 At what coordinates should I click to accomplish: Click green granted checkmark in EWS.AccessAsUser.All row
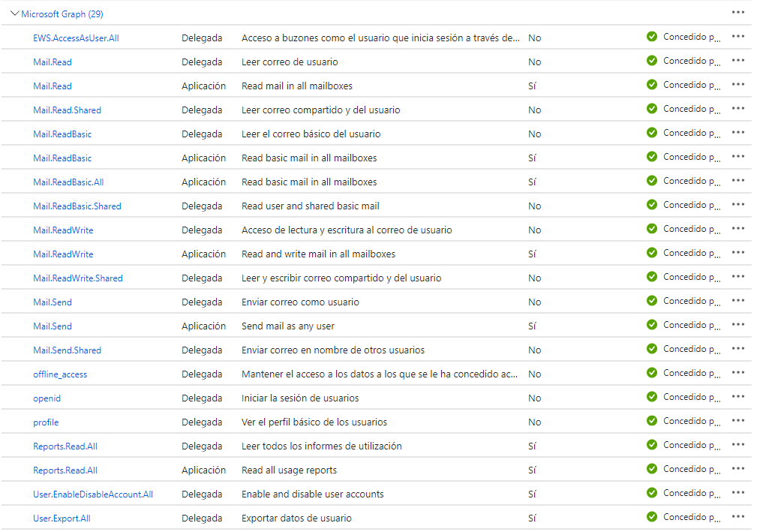652,37
